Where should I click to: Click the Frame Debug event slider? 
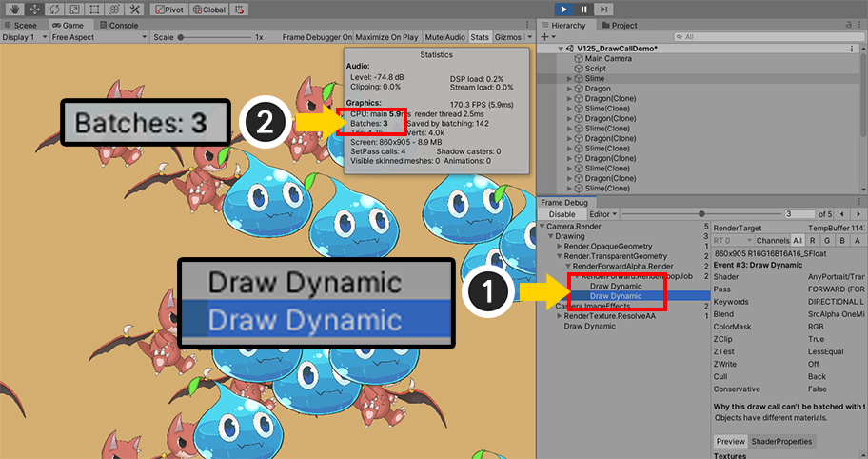pyautogui.click(x=700, y=214)
